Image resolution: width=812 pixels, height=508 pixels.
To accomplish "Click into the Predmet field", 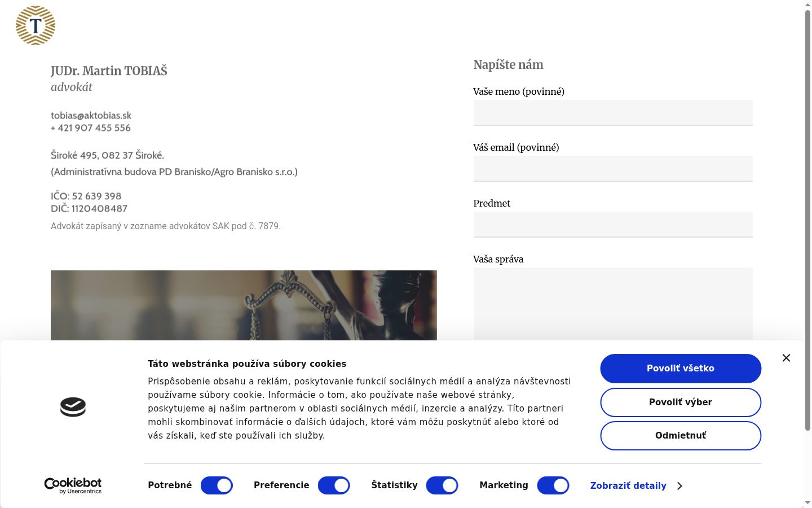I will pyautogui.click(x=613, y=225).
